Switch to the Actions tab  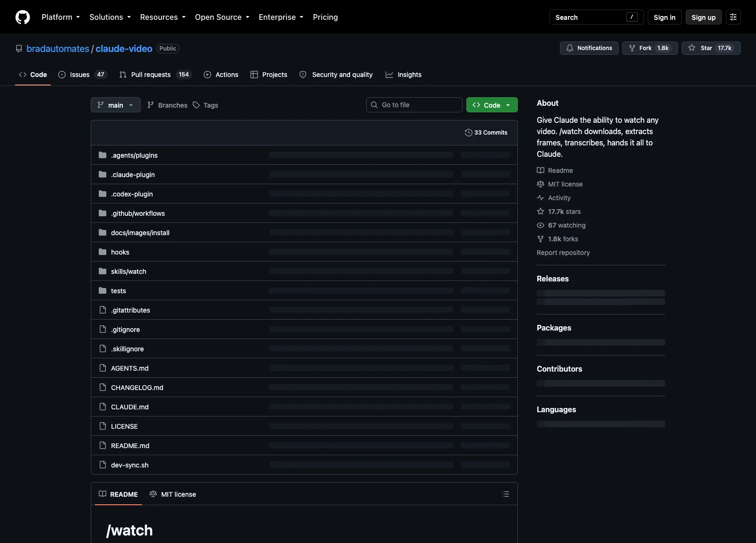click(x=221, y=75)
